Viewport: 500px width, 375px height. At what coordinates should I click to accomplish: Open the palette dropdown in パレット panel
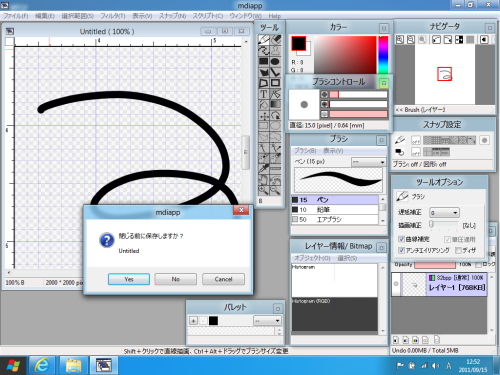coord(267,321)
